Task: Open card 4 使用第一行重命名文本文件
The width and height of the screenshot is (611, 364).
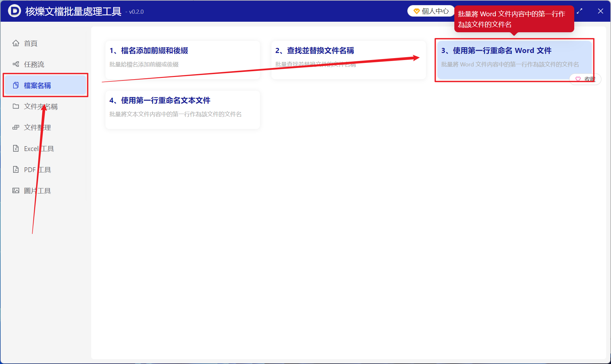Action: coord(183,110)
